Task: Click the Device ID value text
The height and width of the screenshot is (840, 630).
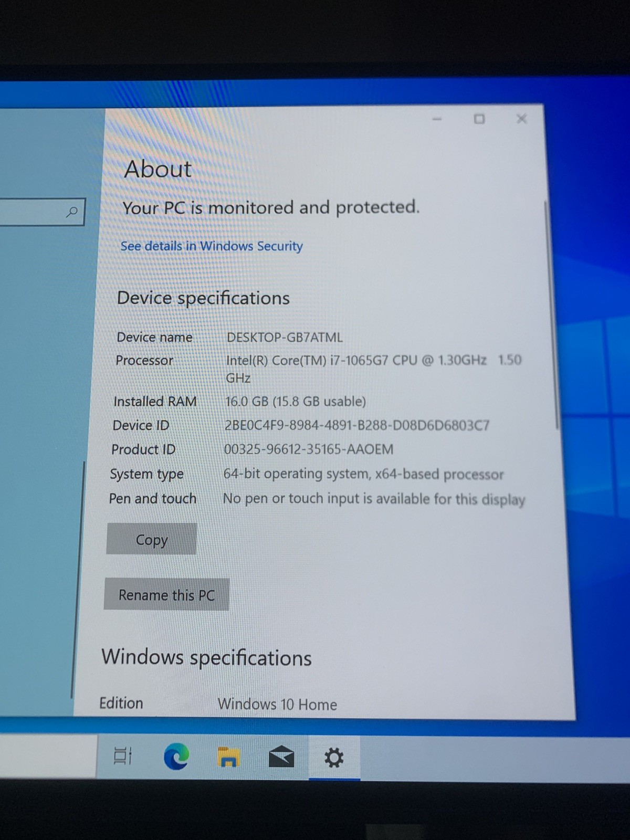Action: (x=356, y=425)
